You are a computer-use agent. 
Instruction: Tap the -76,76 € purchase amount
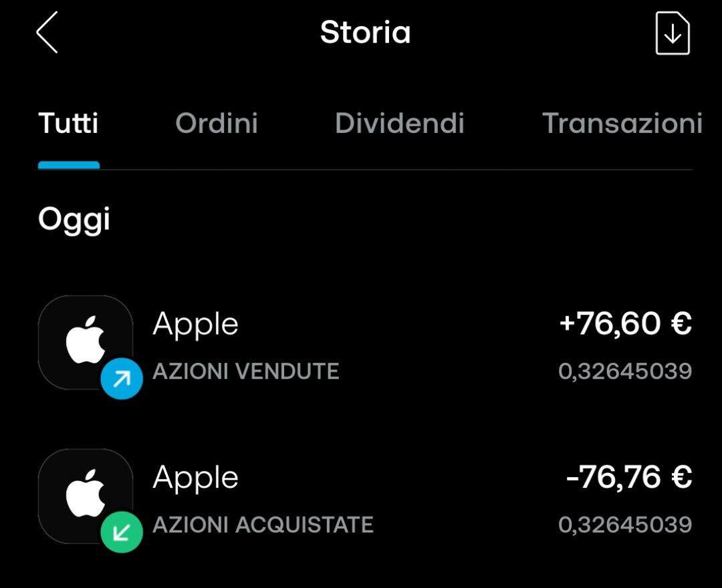(628, 478)
